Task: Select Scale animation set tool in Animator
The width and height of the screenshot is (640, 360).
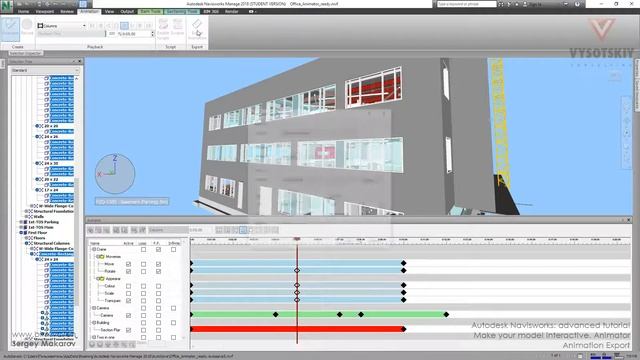Action: pos(106,230)
